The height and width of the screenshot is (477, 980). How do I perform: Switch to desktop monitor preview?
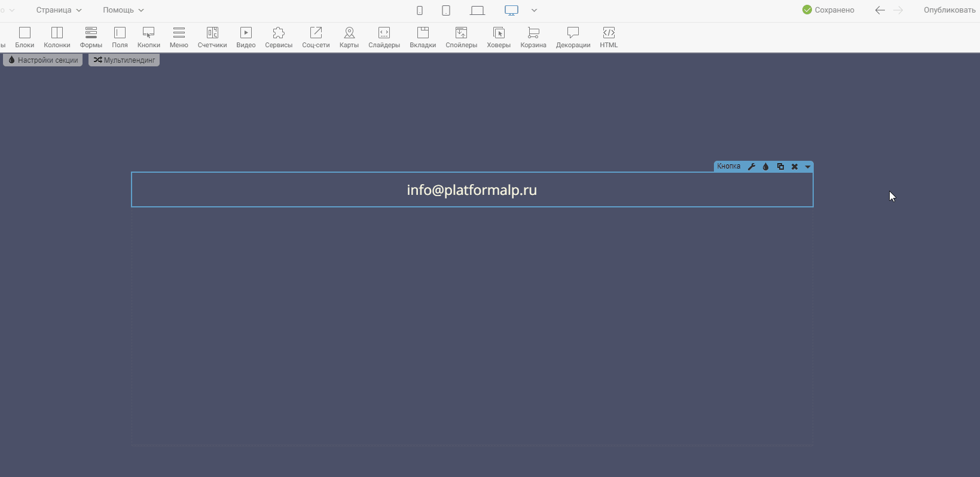point(511,10)
